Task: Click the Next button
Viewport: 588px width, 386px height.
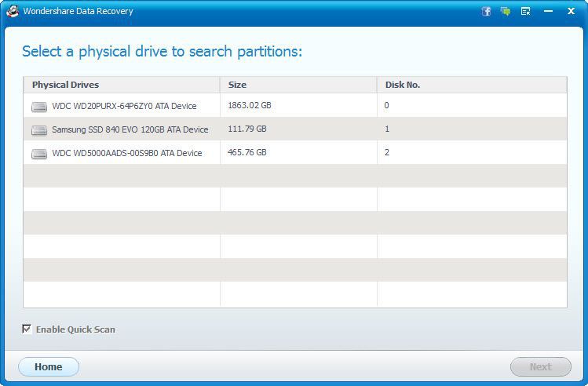Action: pyautogui.click(x=541, y=366)
